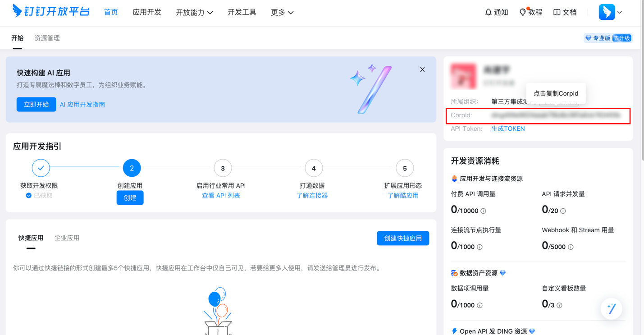
Task: Click the DingTalk Open Platform logo
Action: [x=51, y=11]
